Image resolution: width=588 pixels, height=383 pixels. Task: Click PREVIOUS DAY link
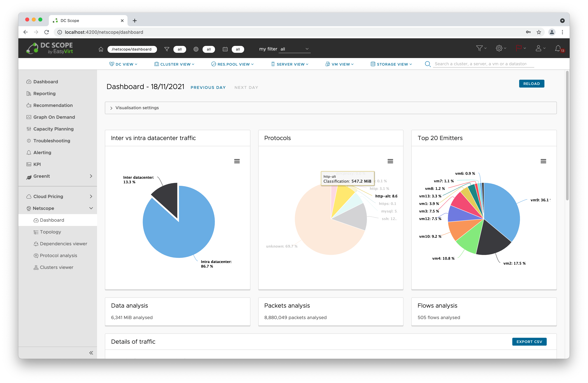(208, 88)
